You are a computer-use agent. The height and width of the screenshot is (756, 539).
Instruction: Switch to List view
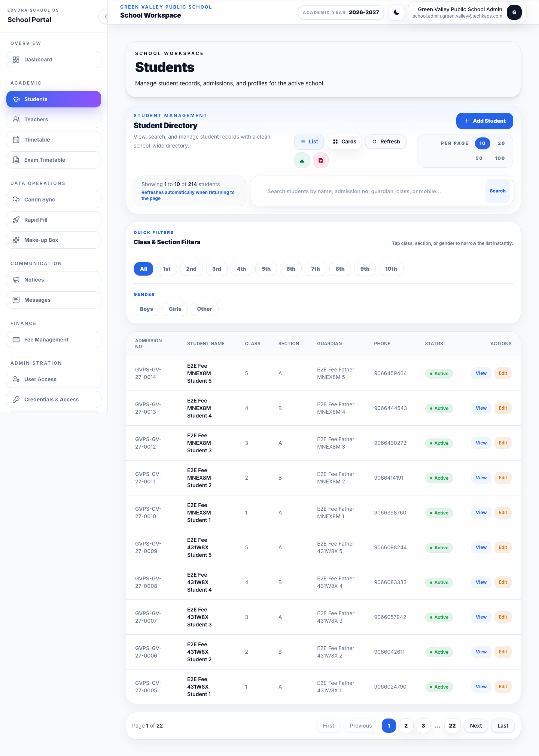[x=309, y=142]
